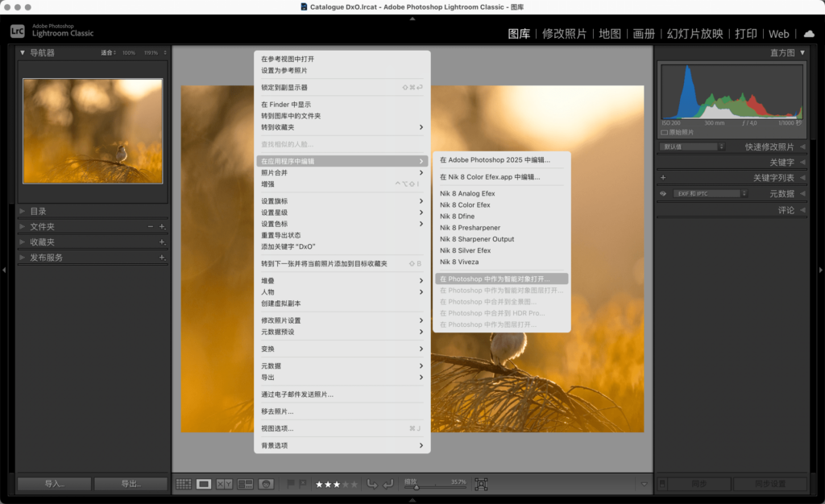The image size is (825, 504).
Task: Add a keyword with 关键字列表 plus icon
Action: click(663, 178)
